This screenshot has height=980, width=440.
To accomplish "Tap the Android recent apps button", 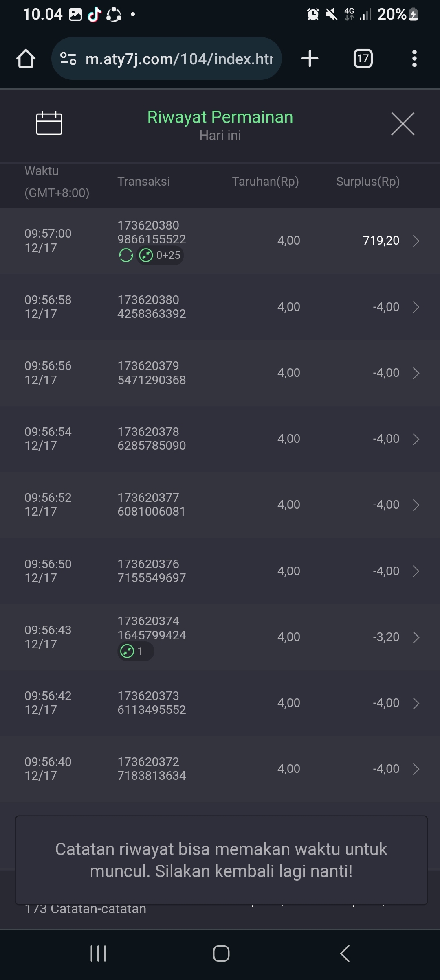I will pos(98,954).
